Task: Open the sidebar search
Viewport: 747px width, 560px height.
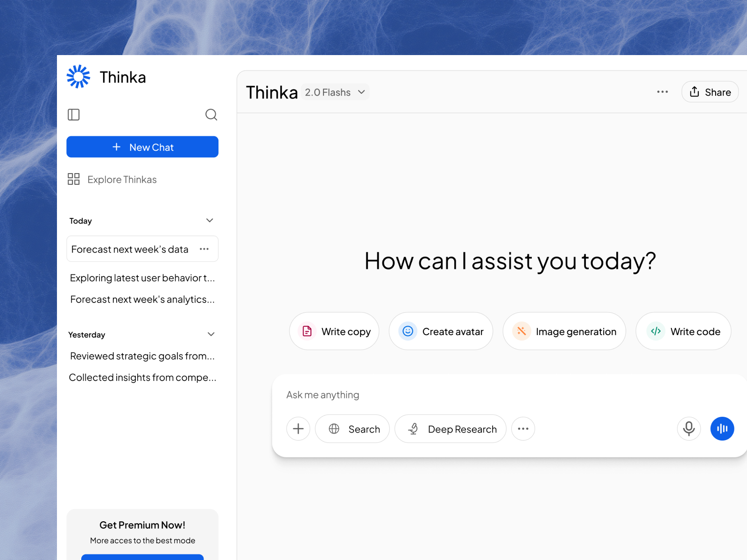Action: 211,115
